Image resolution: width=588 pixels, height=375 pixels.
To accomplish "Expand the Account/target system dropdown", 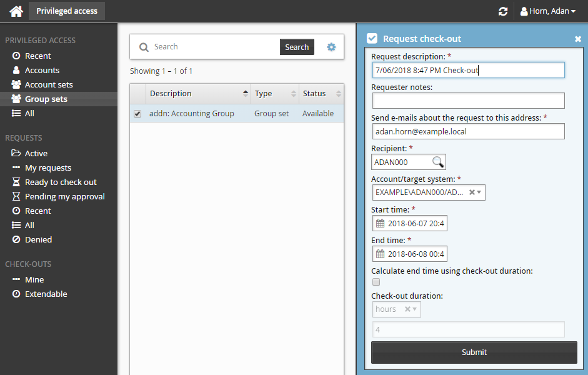I will [479, 192].
